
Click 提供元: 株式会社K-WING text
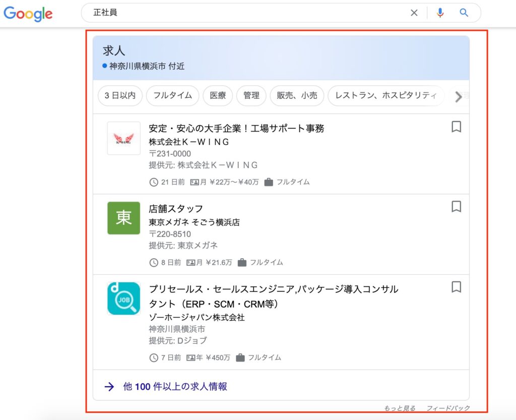(x=203, y=165)
